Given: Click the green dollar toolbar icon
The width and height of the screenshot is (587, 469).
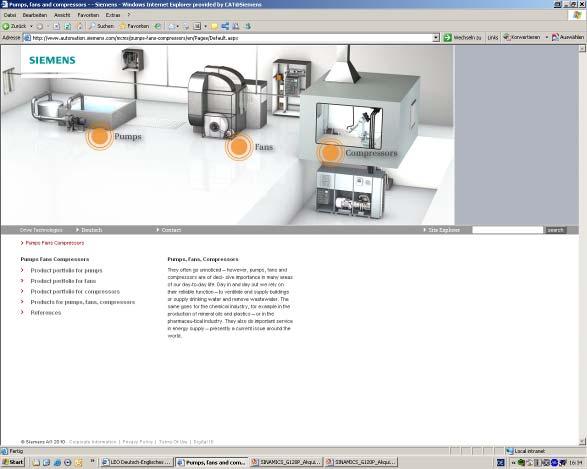Looking at the screenshot, I should pos(247,26).
